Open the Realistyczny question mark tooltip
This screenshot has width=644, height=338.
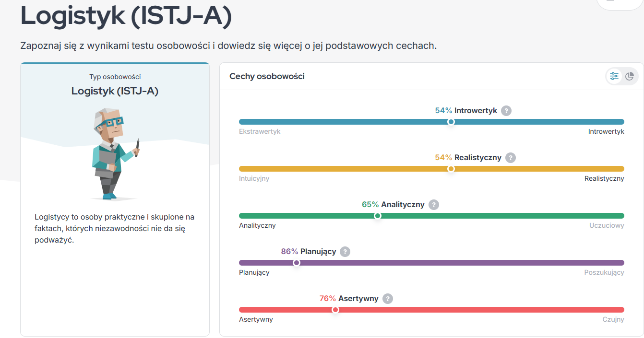coord(511,158)
